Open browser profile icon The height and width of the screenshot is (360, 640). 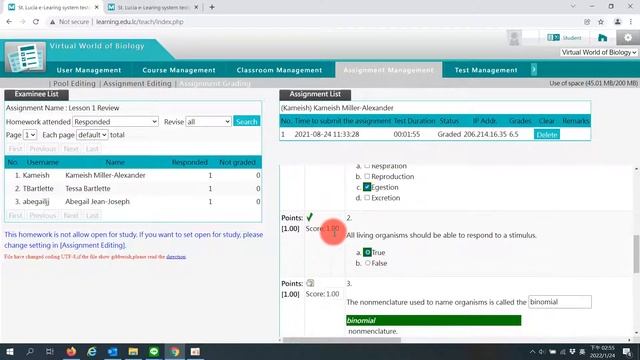click(618, 22)
